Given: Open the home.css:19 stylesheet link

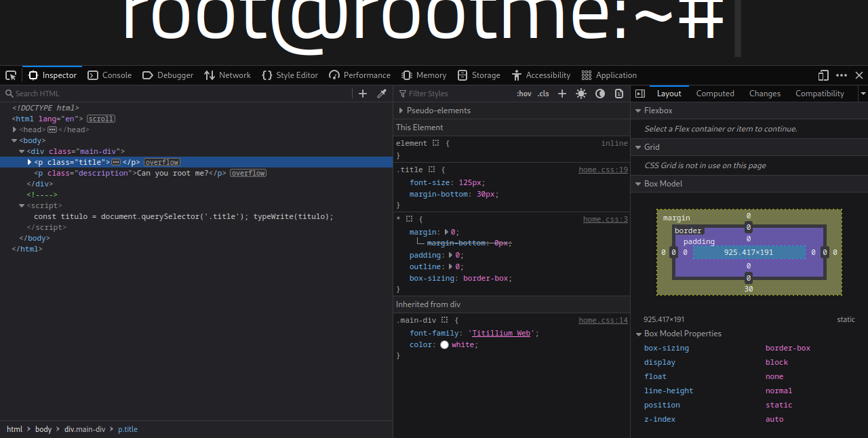Looking at the screenshot, I should (x=603, y=170).
